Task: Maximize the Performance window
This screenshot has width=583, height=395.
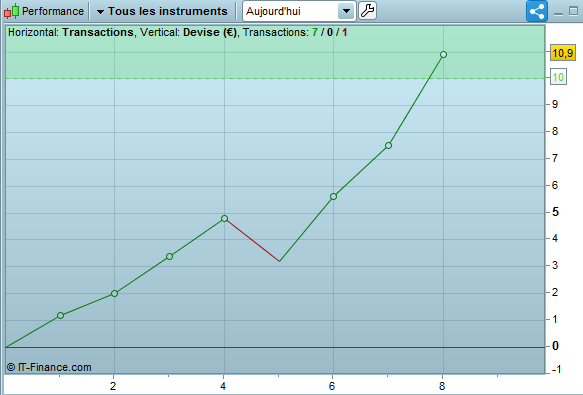Action: coord(574,11)
